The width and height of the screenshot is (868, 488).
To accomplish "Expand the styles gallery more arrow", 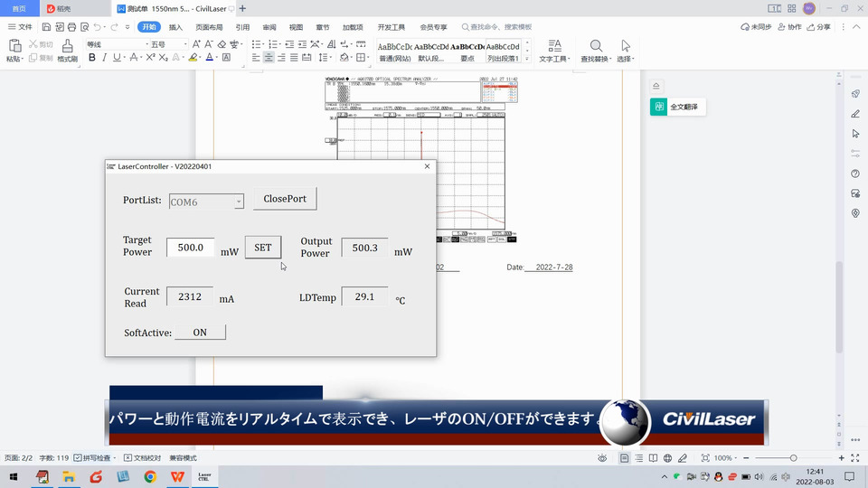I will [x=527, y=59].
